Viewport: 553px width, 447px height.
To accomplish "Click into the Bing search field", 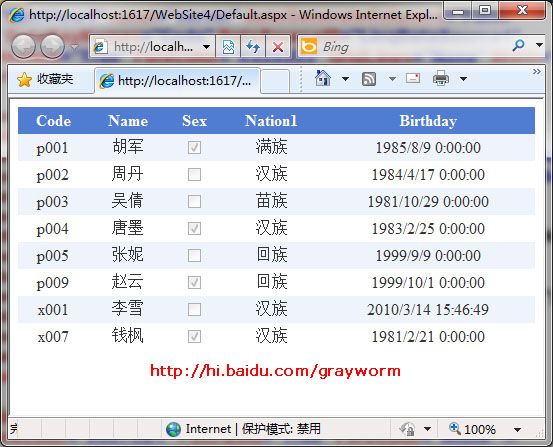I will pos(413,46).
